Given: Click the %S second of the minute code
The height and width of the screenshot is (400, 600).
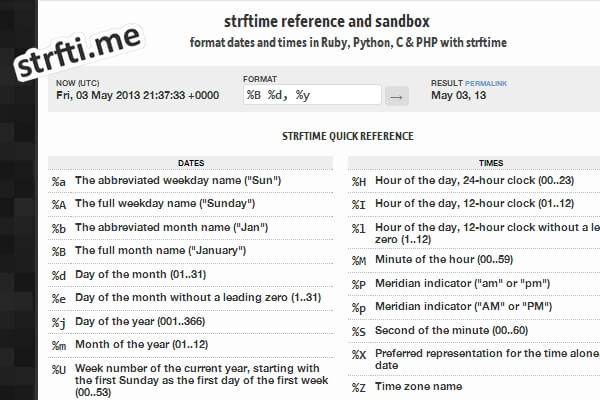Looking at the screenshot, I should click(x=358, y=331).
